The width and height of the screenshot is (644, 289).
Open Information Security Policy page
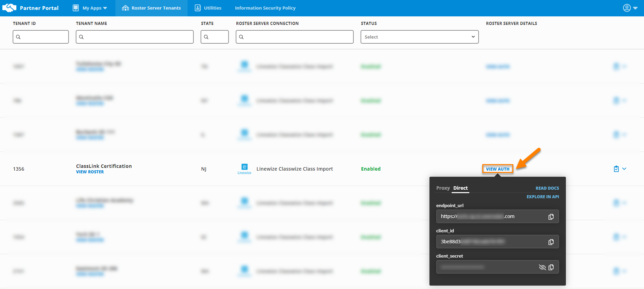tap(265, 8)
